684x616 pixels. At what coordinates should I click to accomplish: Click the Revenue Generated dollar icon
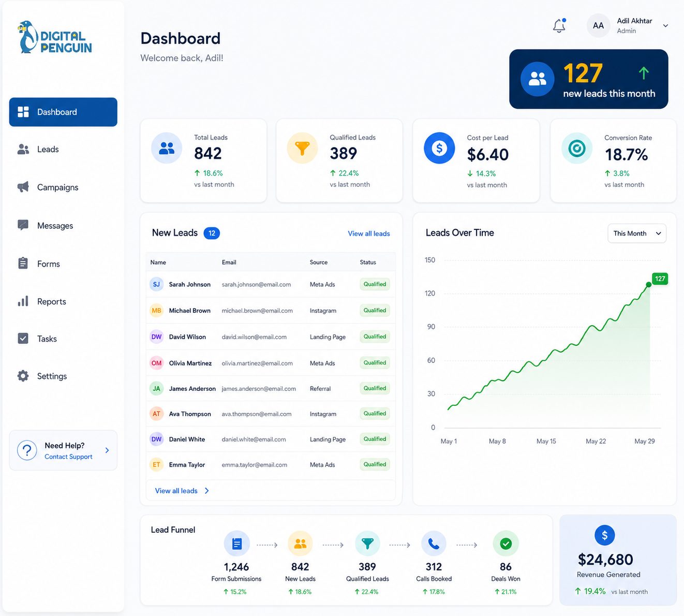[605, 535]
